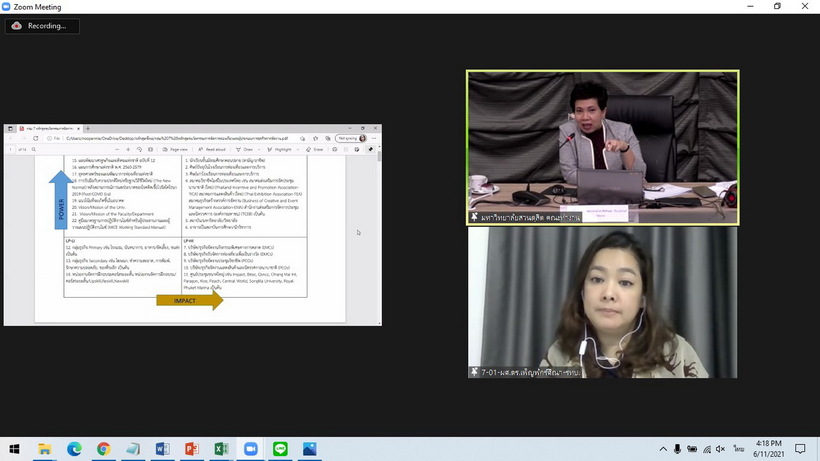Open Highlight color options dropdown

298,149
